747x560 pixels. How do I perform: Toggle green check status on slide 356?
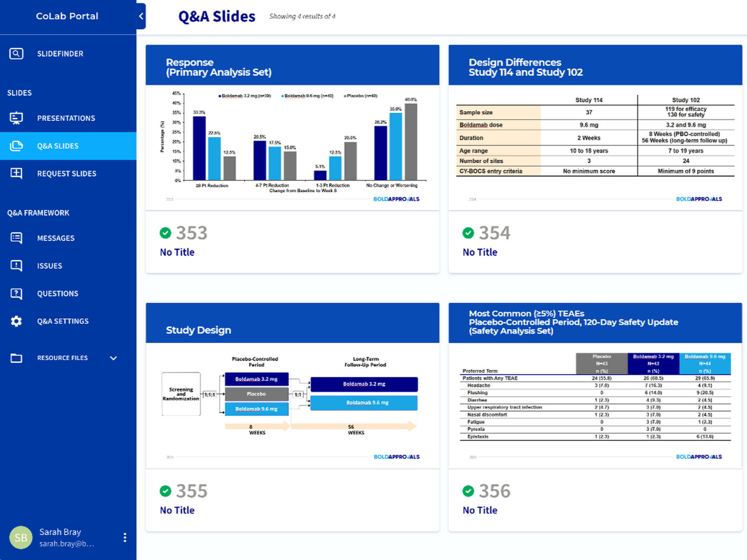click(468, 491)
